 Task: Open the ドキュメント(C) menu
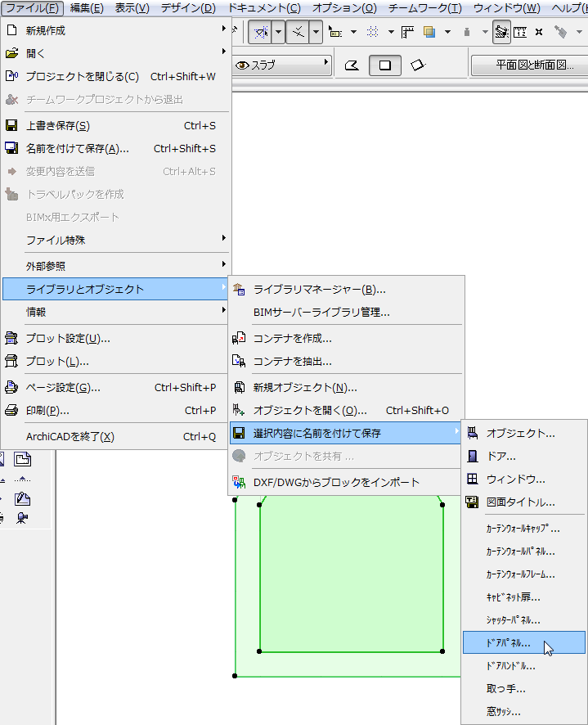point(265,8)
